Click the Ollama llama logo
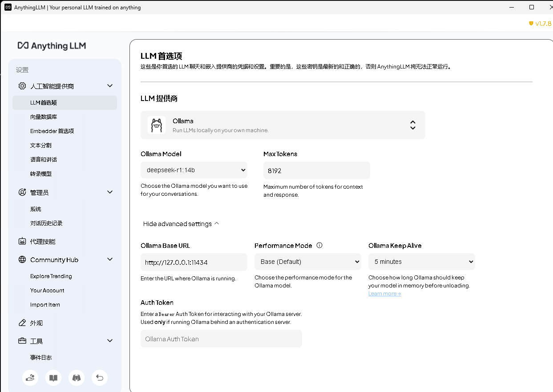Image resolution: width=553 pixels, height=392 pixels. (x=157, y=125)
